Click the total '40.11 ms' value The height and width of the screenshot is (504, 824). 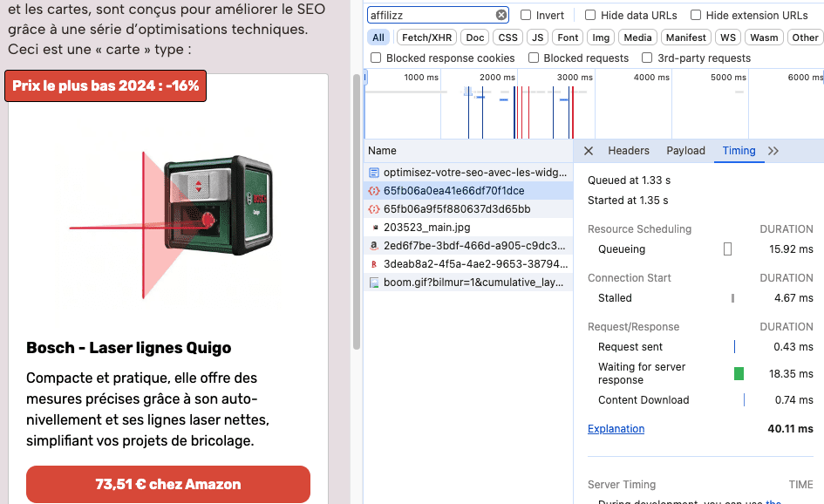pos(790,429)
